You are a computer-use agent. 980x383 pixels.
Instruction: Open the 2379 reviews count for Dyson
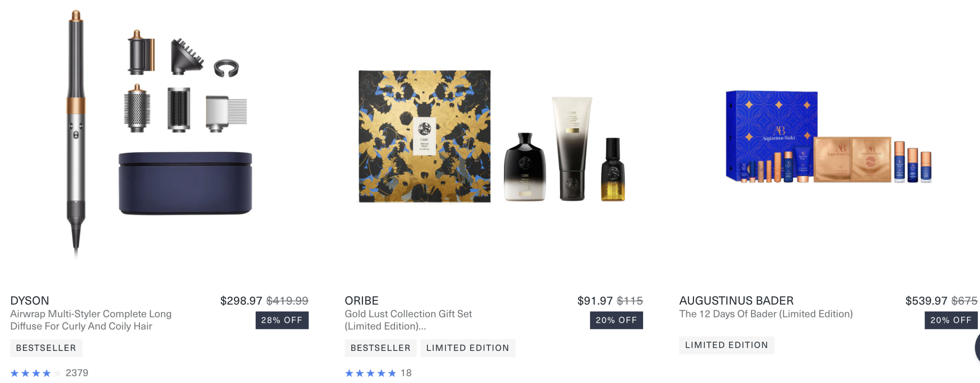[77, 373]
